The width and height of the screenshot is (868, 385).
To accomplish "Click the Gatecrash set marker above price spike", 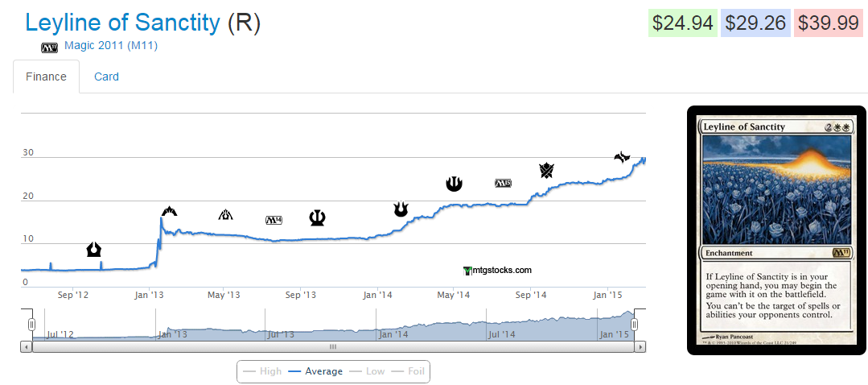I will pyautogui.click(x=169, y=212).
